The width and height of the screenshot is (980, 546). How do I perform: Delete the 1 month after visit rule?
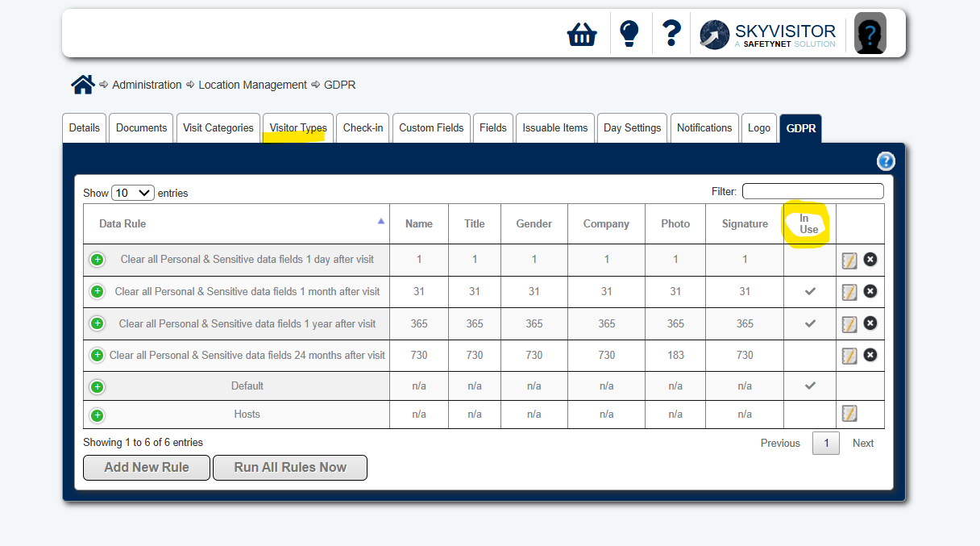pyautogui.click(x=870, y=291)
